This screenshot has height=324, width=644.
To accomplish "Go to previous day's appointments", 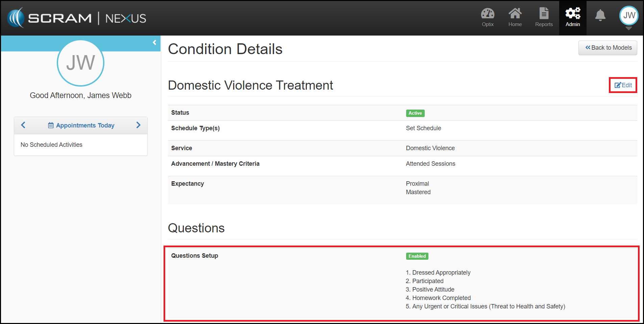I will click(x=23, y=125).
